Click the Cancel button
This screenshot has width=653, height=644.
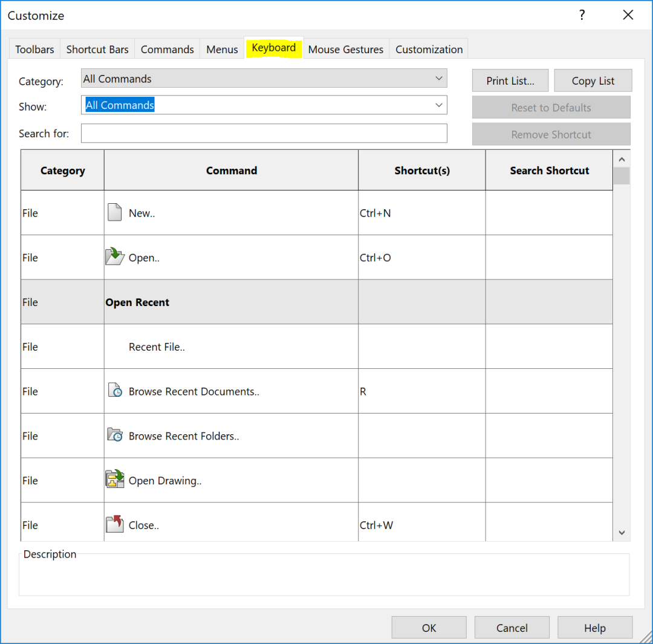pyautogui.click(x=512, y=628)
